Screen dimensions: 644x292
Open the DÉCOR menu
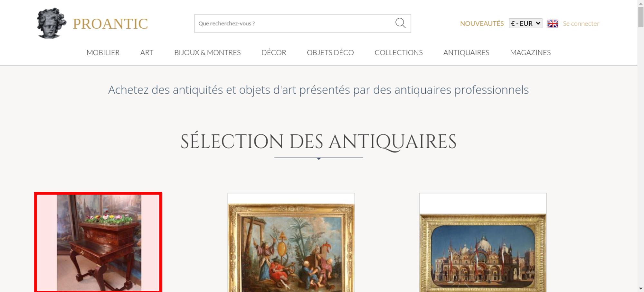point(274,52)
